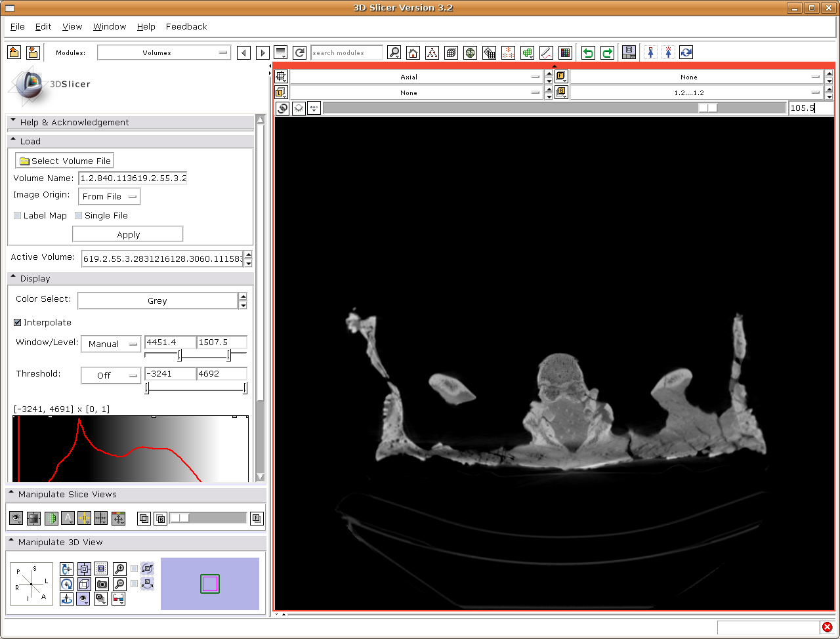Toggle the Interpolate checkbox
The image size is (840, 639).
point(18,323)
